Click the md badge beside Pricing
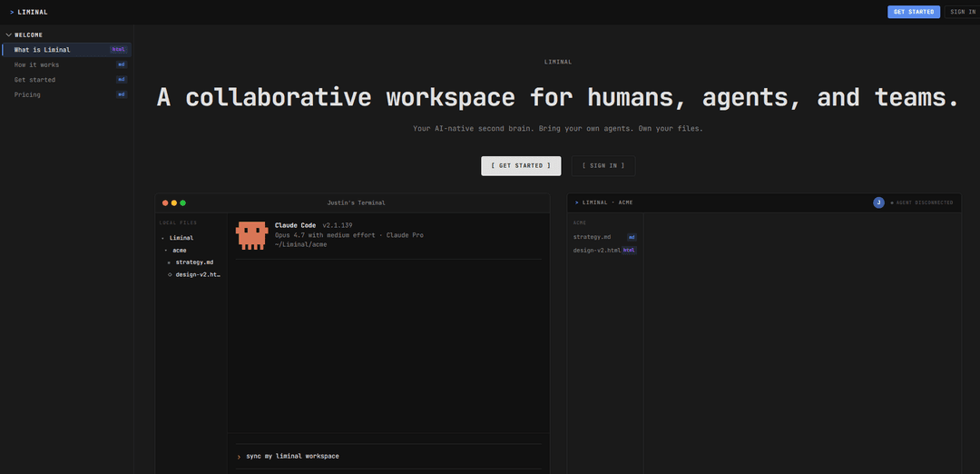Image resolution: width=980 pixels, height=474 pixels. [x=122, y=94]
